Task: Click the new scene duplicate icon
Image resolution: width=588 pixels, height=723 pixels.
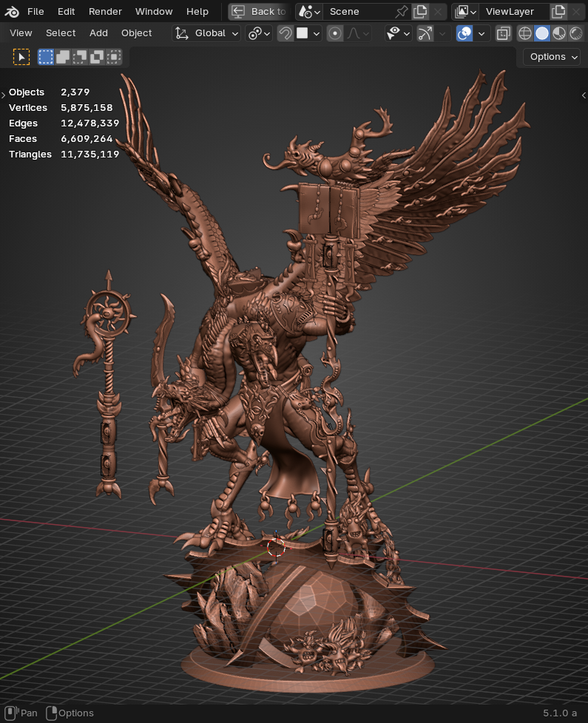Action: tap(420, 12)
